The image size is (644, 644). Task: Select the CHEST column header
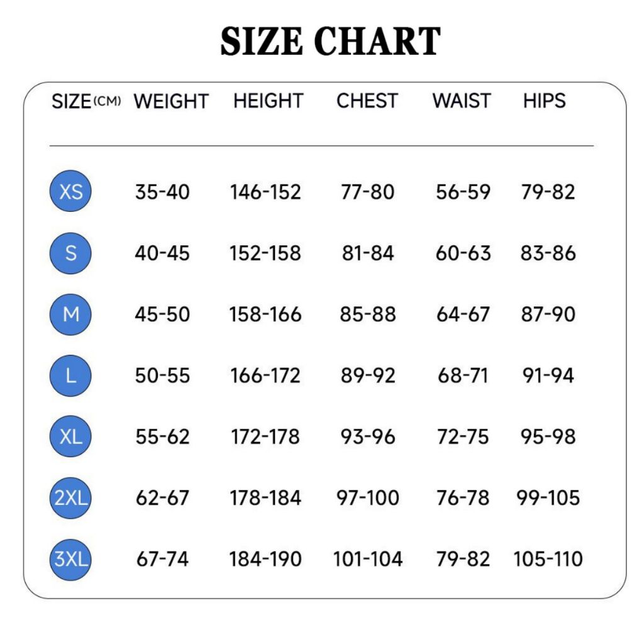point(367,101)
